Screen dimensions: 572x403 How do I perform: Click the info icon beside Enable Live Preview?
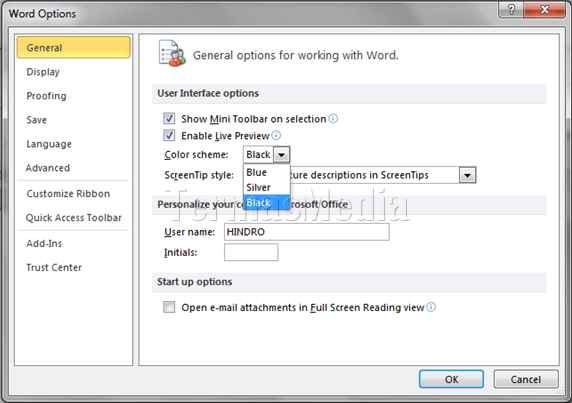pyautogui.click(x=276, y=136)
